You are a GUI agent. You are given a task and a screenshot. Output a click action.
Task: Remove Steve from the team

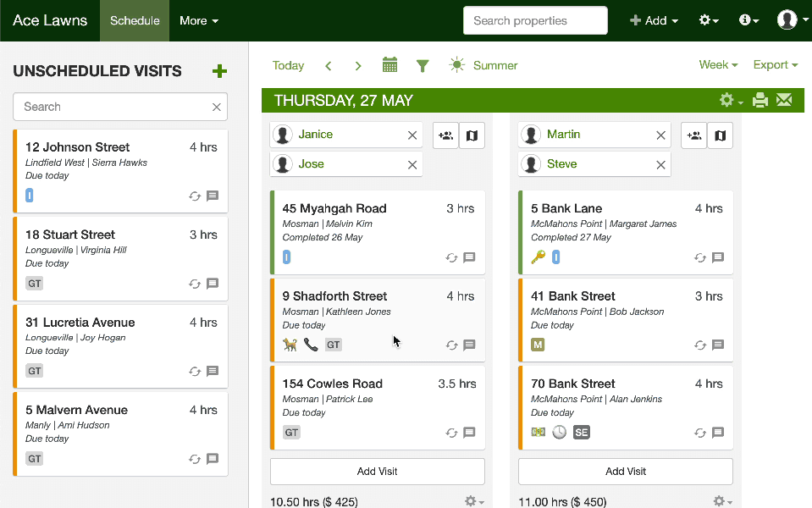coord(660,164)
